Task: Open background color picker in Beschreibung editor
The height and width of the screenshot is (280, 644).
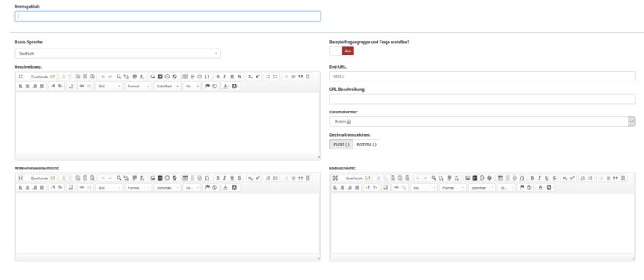Action: click(235, 86)
